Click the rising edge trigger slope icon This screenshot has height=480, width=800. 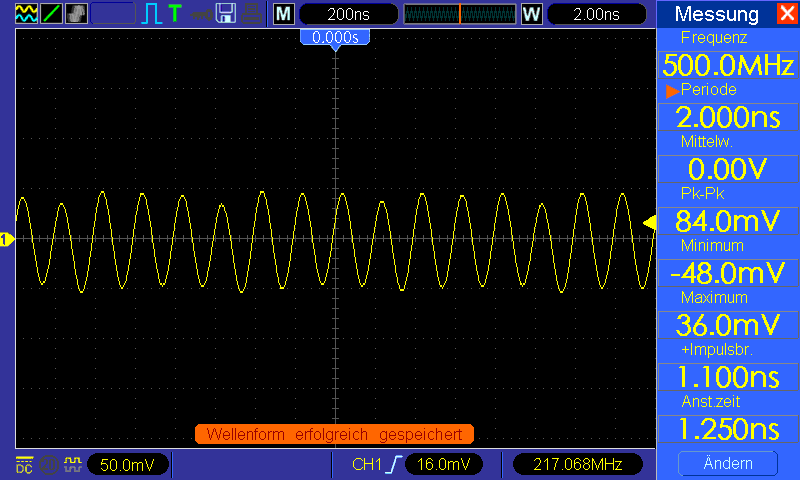point(395,464)
